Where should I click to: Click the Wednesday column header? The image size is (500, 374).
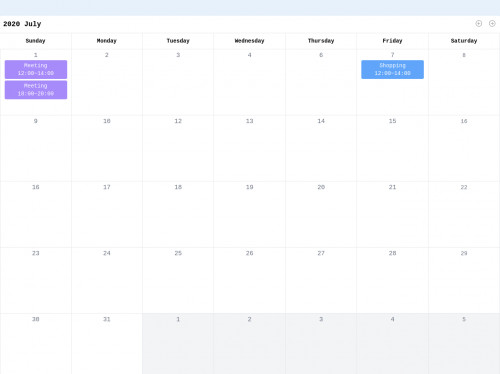(249, 41)
